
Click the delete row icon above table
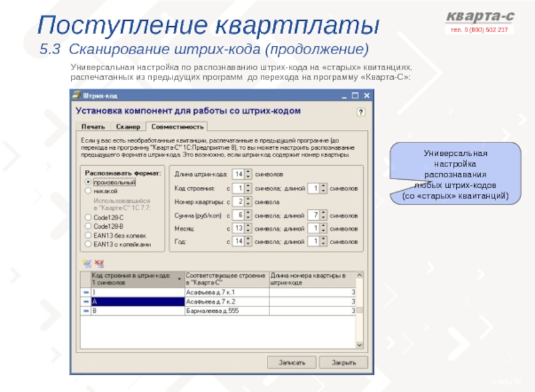coord(99,263)
